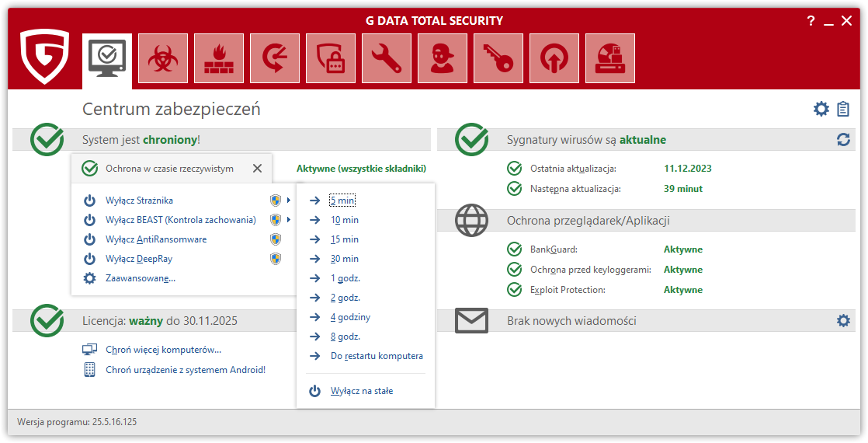Click Wersja programu 25.5.16.125 text
The width and height of the screenshot is (868, 443).
click(77, 422)
